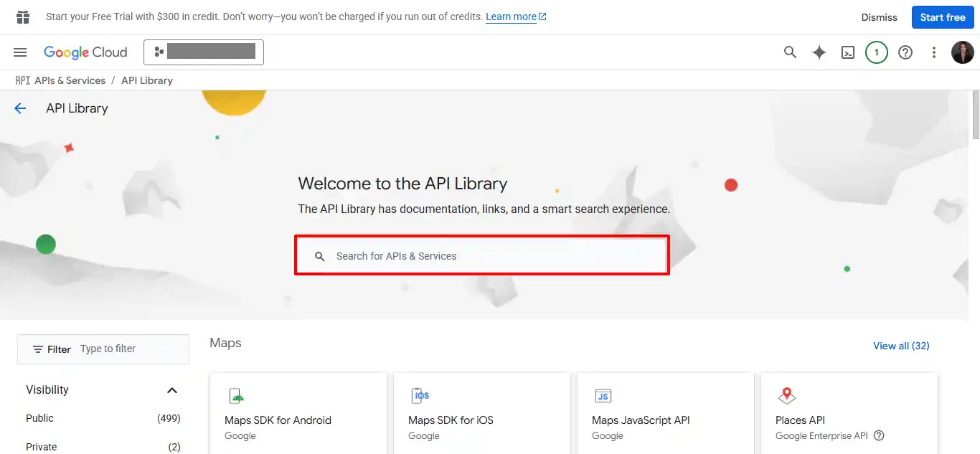Click the Filter icon in sidebar
Image resolution: width=980 pixels, height=454 pixels.
(38, 349)
